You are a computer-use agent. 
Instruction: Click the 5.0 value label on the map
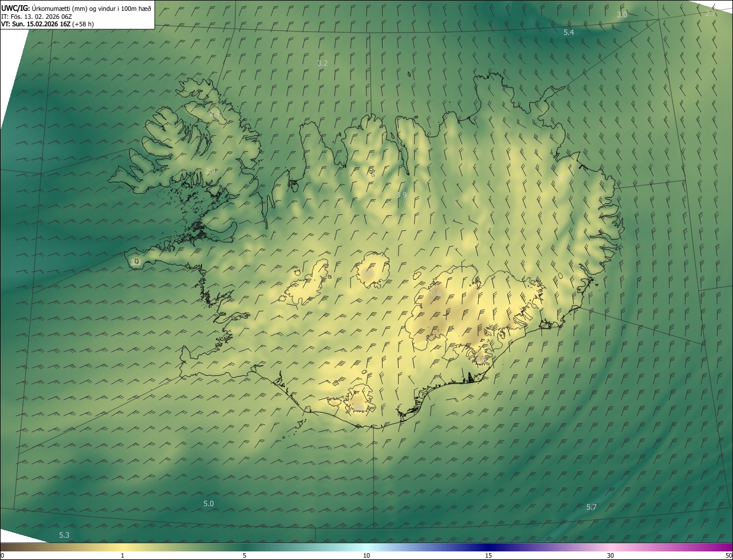(208, 503)
